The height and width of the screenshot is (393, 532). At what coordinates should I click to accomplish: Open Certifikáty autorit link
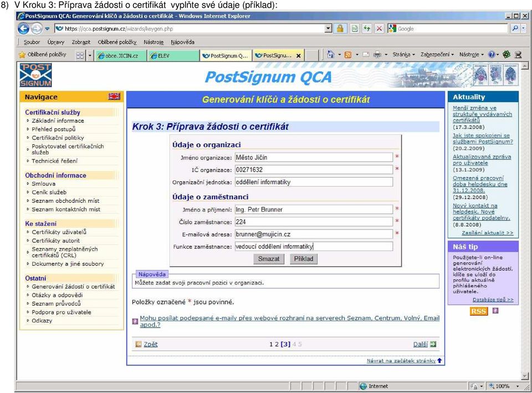55,241
